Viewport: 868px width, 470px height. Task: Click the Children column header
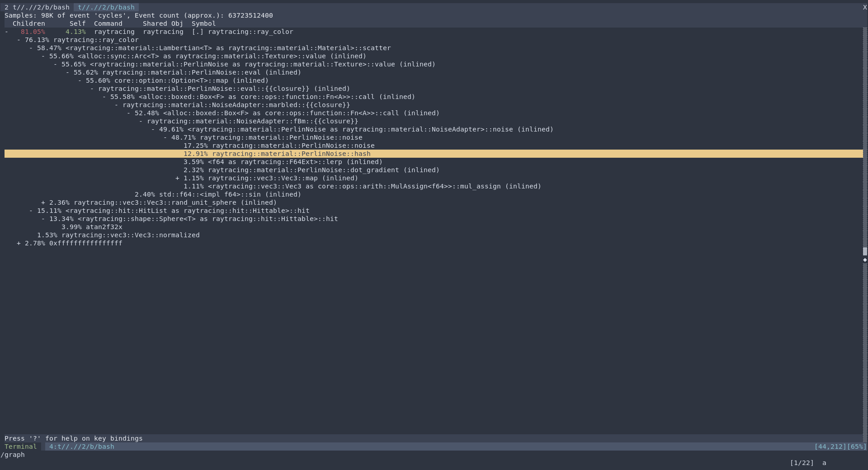point(29,24)
